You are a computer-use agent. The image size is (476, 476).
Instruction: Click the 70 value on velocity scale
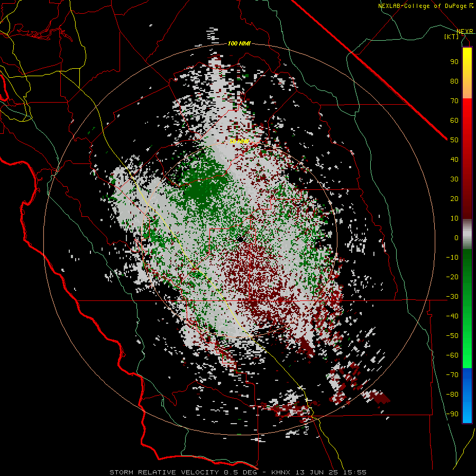coord(454,101)
